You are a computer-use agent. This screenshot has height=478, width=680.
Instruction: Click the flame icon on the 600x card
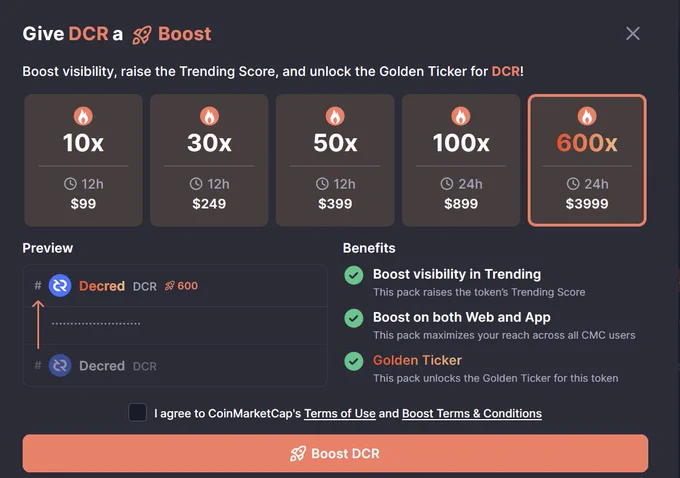coord(587,116)
